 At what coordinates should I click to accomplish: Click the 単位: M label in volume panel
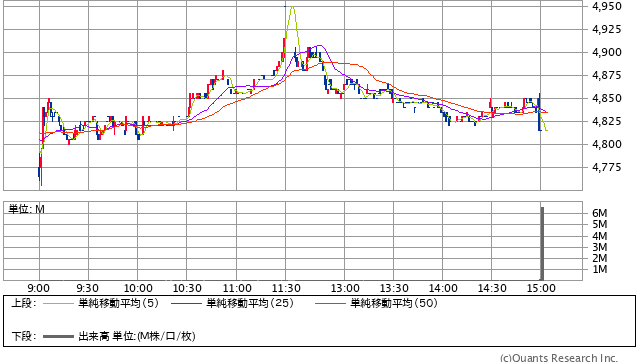[27, 209]
